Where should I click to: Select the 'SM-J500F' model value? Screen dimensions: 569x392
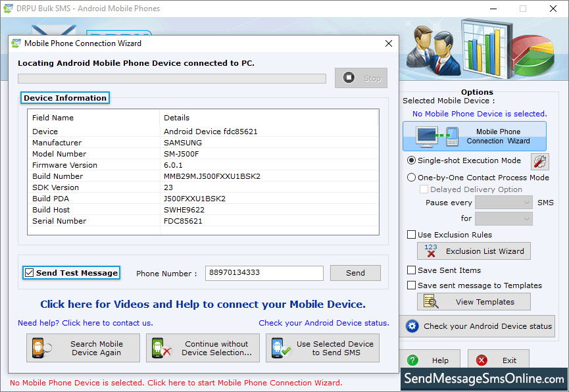tap(181, 154)
